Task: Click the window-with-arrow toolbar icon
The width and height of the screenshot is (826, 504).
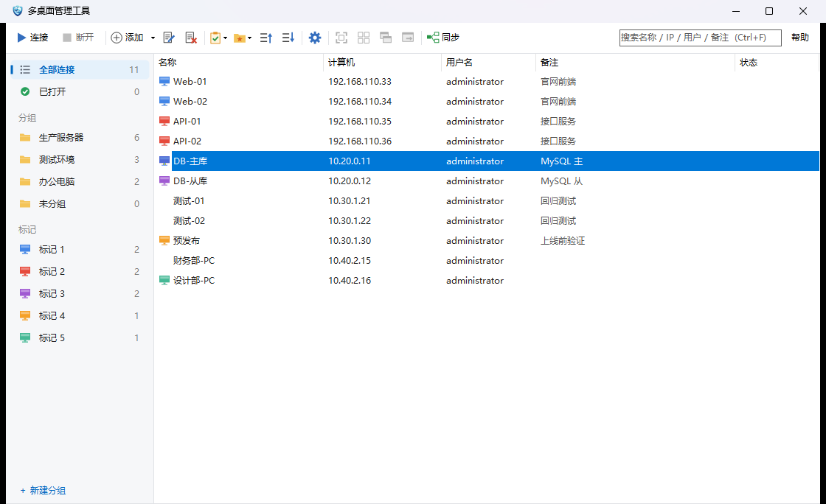Action: click(x=408, y=38)
